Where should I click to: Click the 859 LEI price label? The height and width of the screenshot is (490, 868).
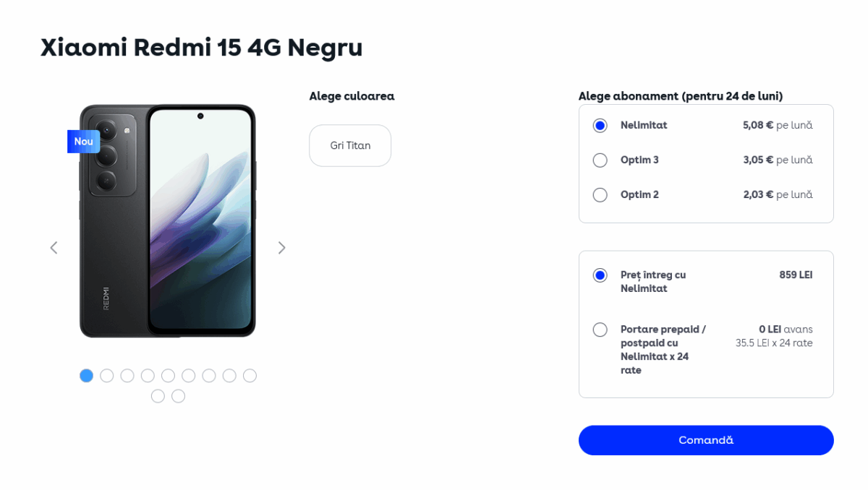tap(796, 275)
